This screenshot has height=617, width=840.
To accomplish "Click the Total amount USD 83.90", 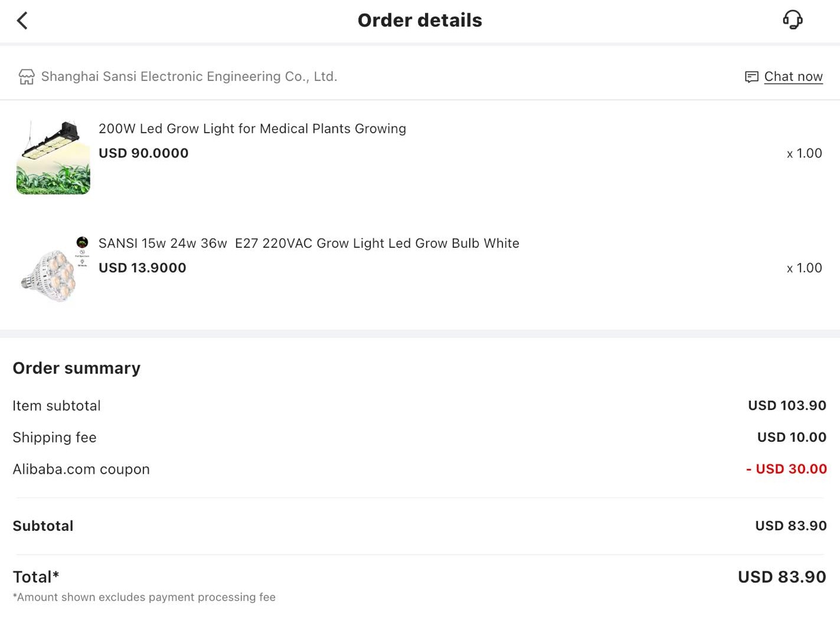I will pos(782,577).
